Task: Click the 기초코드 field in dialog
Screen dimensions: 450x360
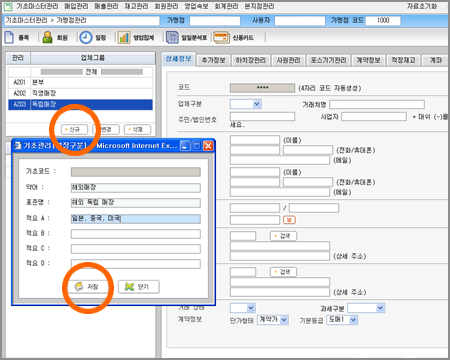Action: point(136,172)
